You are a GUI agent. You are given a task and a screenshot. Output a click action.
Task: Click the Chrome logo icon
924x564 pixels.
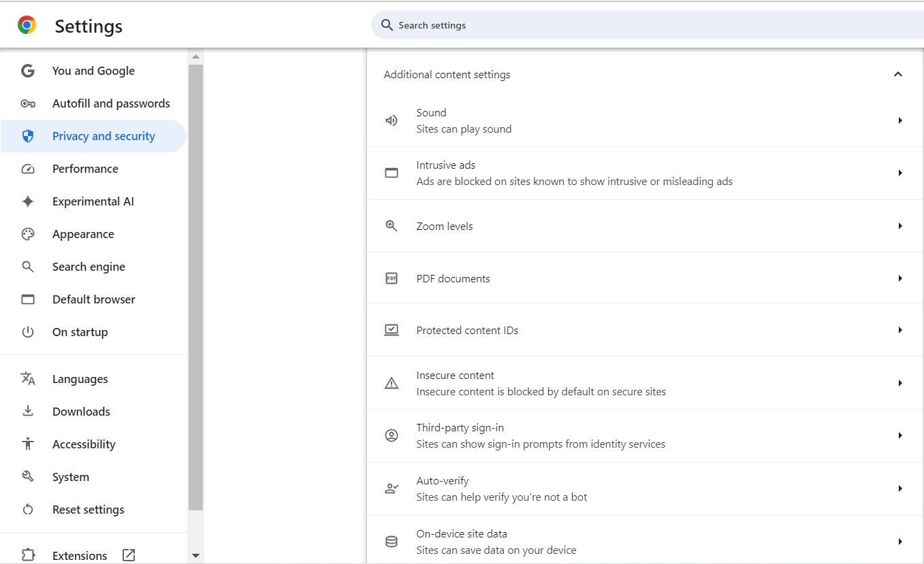click(27, 26)
